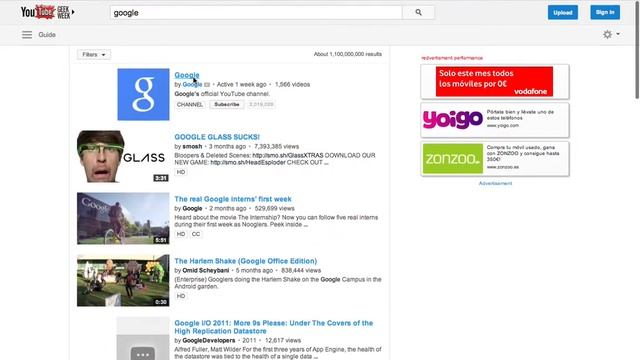Click HD badge under interns video
This screenshot has height=360, width=640.
point(181,234)
